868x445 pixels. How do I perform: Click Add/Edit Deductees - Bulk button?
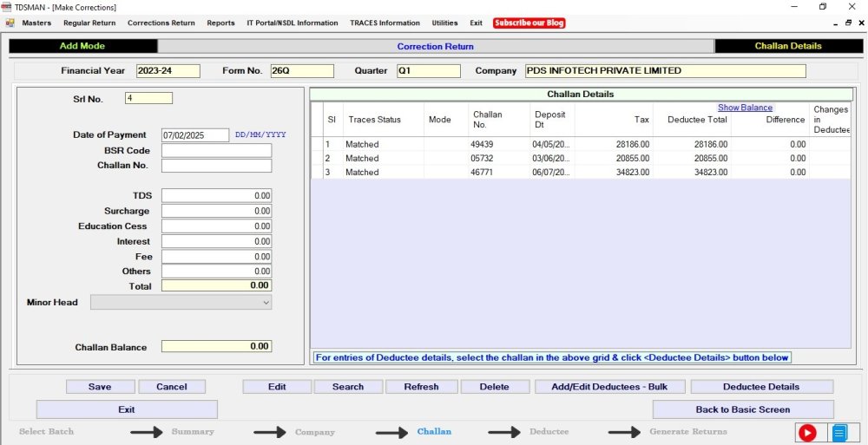(x=610, y=387)
